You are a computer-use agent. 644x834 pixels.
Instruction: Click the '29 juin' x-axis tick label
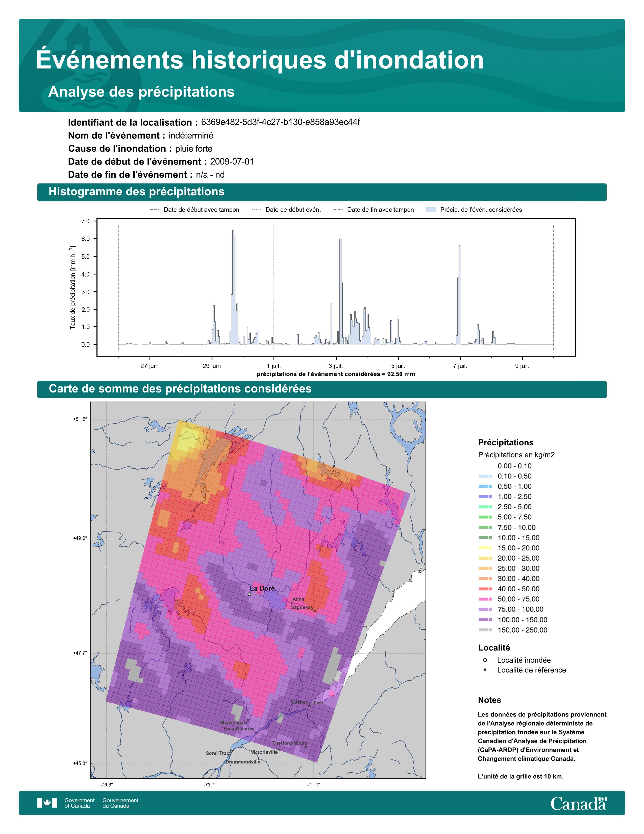tap(211, 366)
